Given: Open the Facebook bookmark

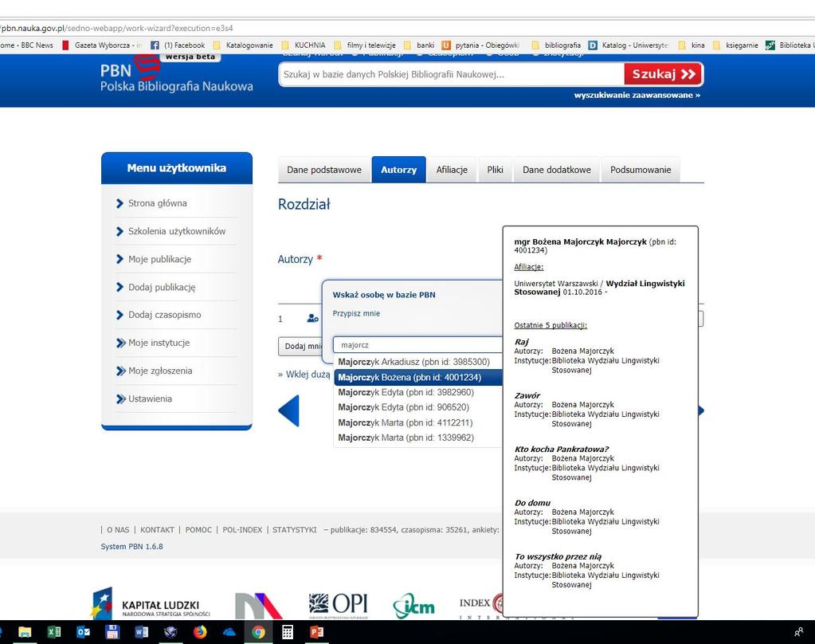Looking at the screenshot, I should coord(178,45).
